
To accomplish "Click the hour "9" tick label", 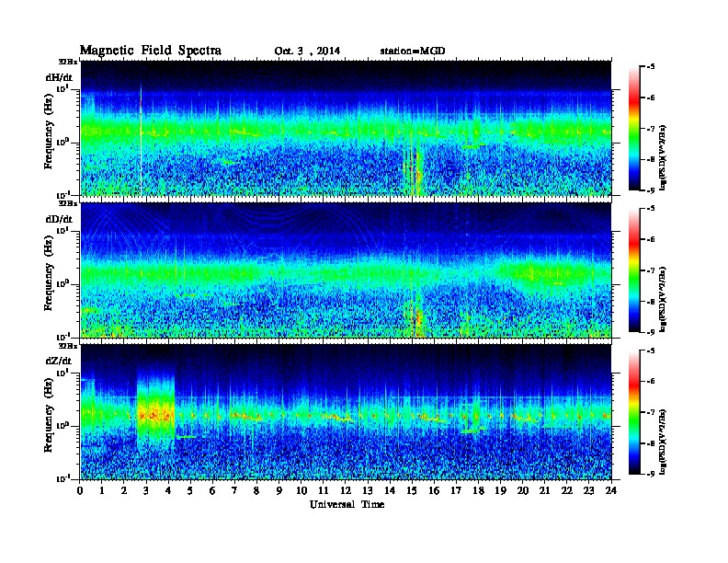I will click(x=279, y=491).
